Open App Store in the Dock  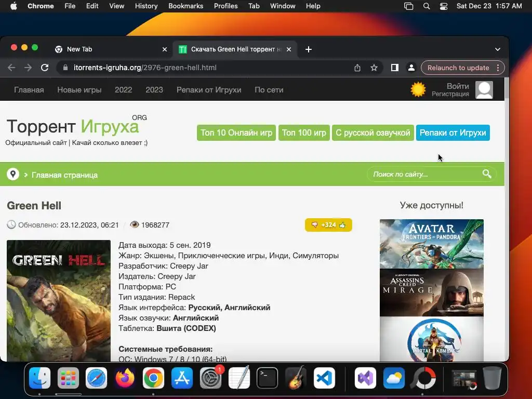pyautogui.click(x=182, y=378)
